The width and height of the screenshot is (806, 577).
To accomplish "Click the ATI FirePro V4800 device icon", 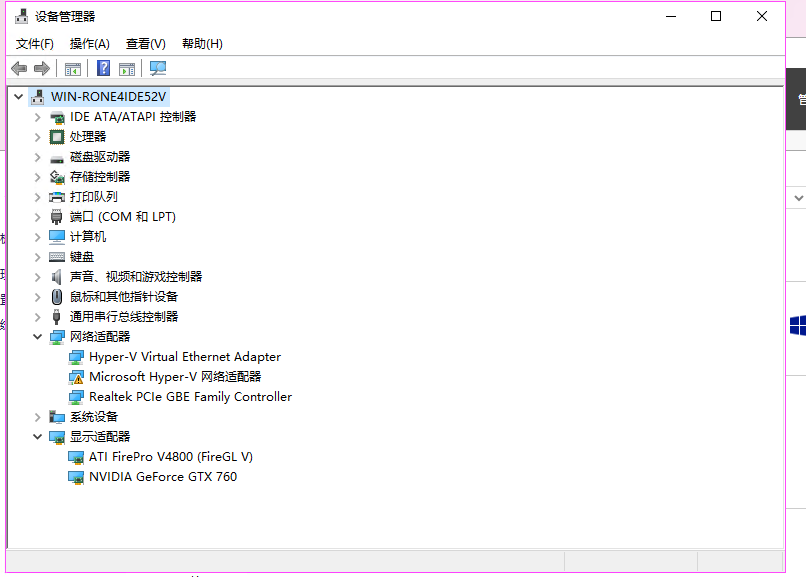I will pos(76,457).
